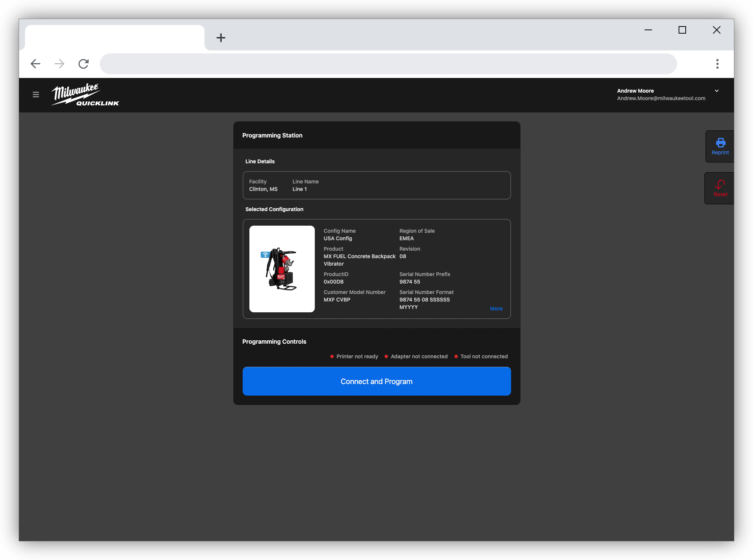Image resolution: width=753 pixels, height=560 pixels.
Task: Click the Milwaukee Quicklink logo
Action: coord(85,95)
